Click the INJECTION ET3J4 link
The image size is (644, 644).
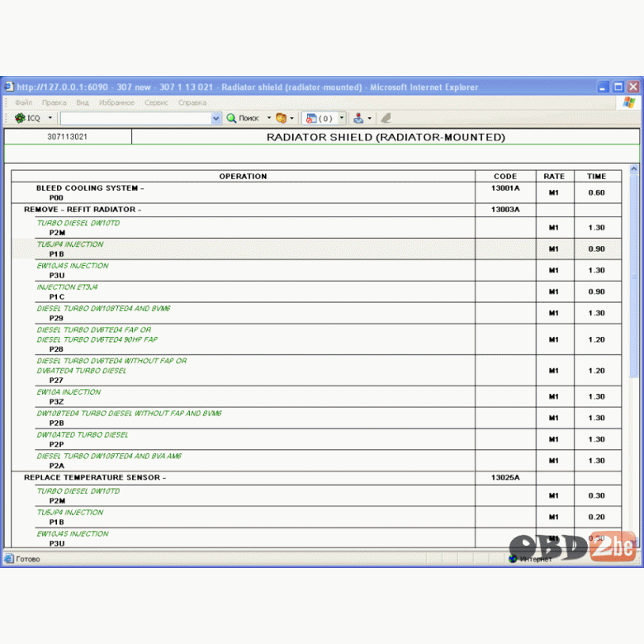68,287
